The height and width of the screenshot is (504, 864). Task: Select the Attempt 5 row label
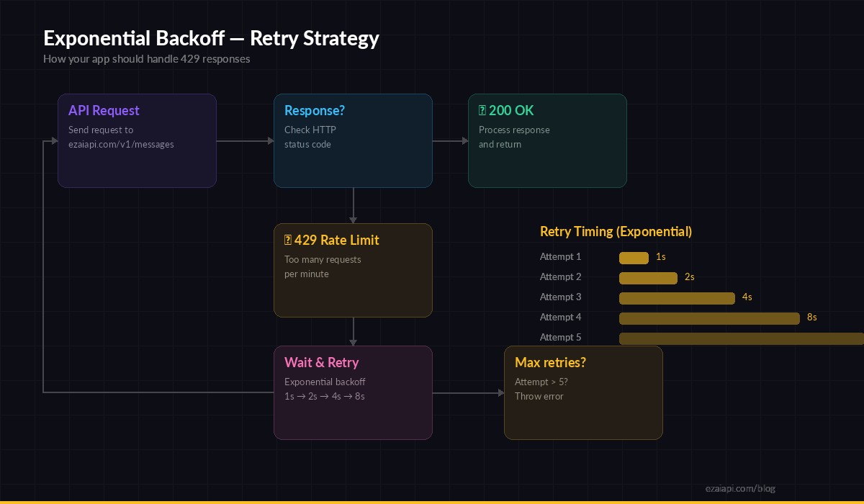click(x=560, y=337)
